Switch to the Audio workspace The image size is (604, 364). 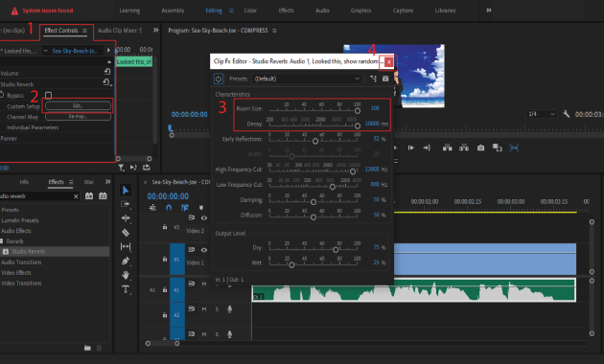pos(322,11)
